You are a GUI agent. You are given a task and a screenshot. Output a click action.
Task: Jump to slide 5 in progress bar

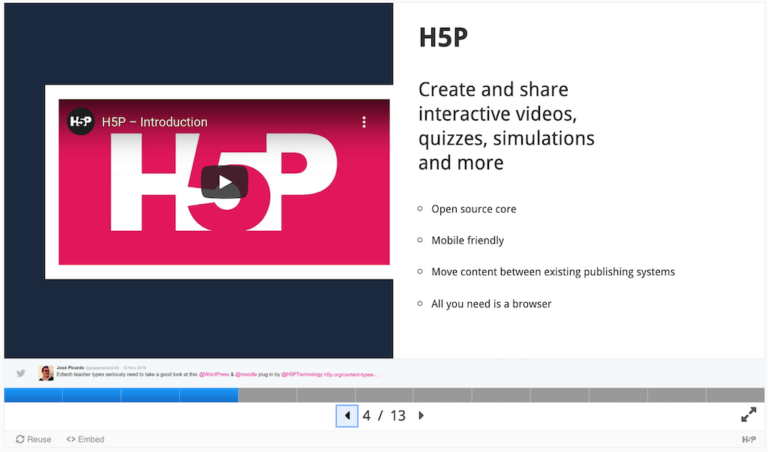267,395
